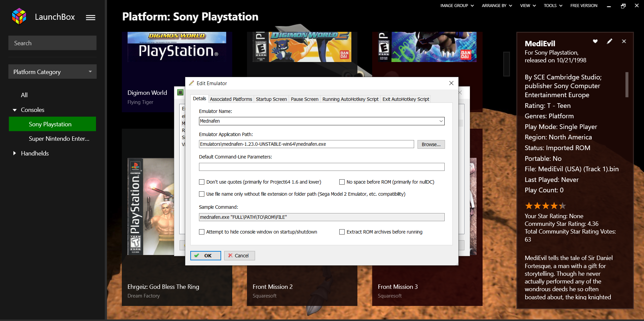The width and height of the screenshot is (644, 321).
Task: Switch to Startup Screen tab
Action: (271, 99)
